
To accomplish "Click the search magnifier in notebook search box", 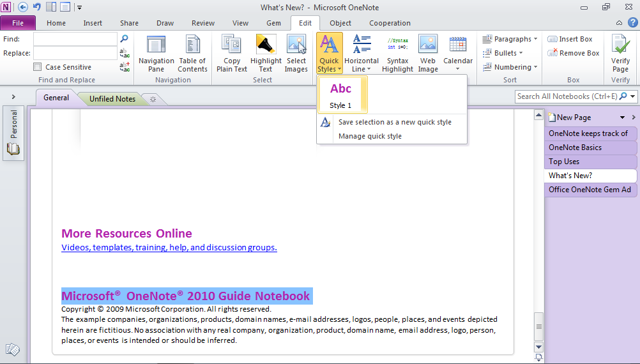I will click(623, 96).
